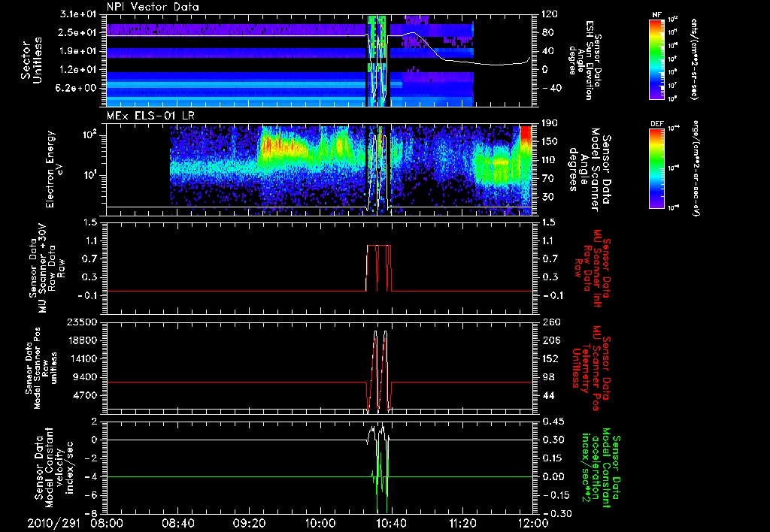This screenshot has width=770, height=532.
Task: Click the 'ESH Sun Elevation Angle' axis label
Action: pyautogui.click(x=585, y=60)
